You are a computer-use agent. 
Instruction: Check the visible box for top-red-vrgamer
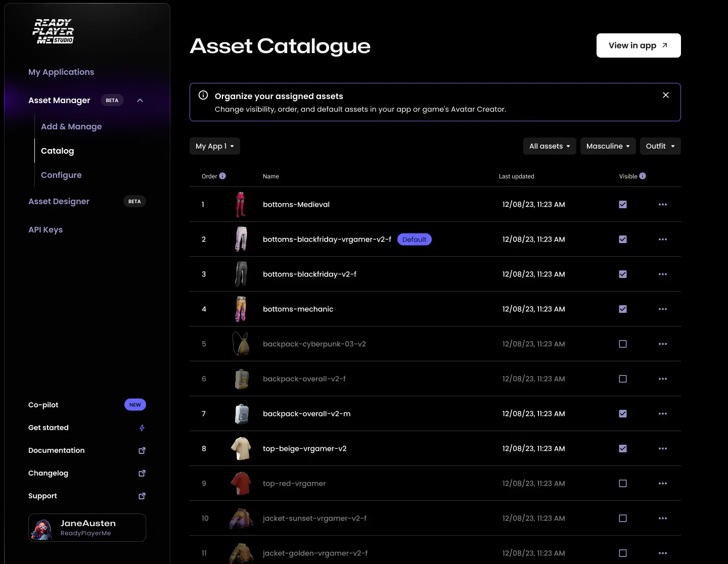tap(623, 484)
